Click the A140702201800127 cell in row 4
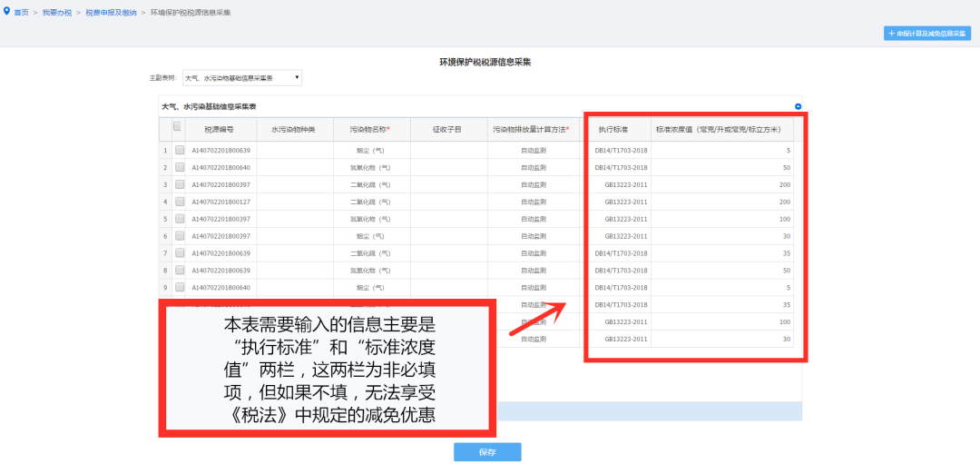This screenshot has width=980, height=464. [220, 202]
